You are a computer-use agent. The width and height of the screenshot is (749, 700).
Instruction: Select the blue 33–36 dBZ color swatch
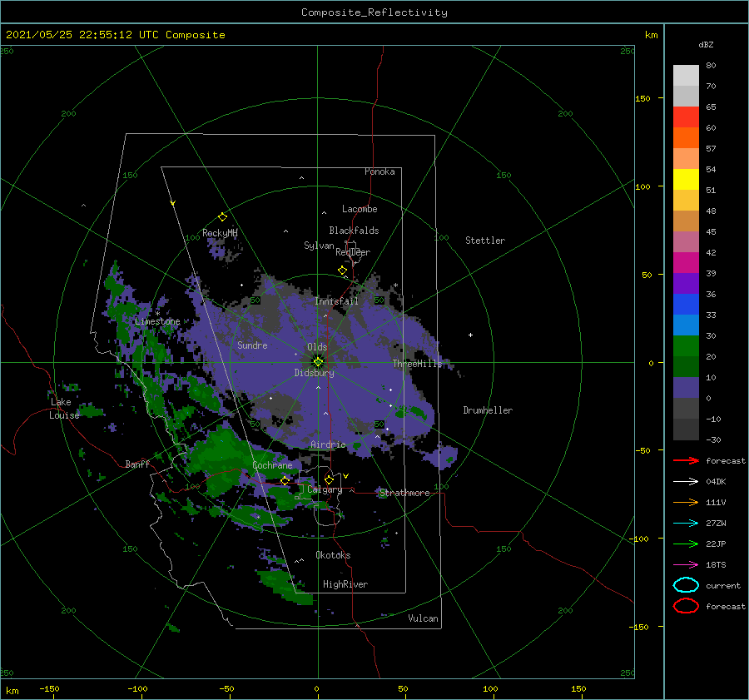point(686,305)
